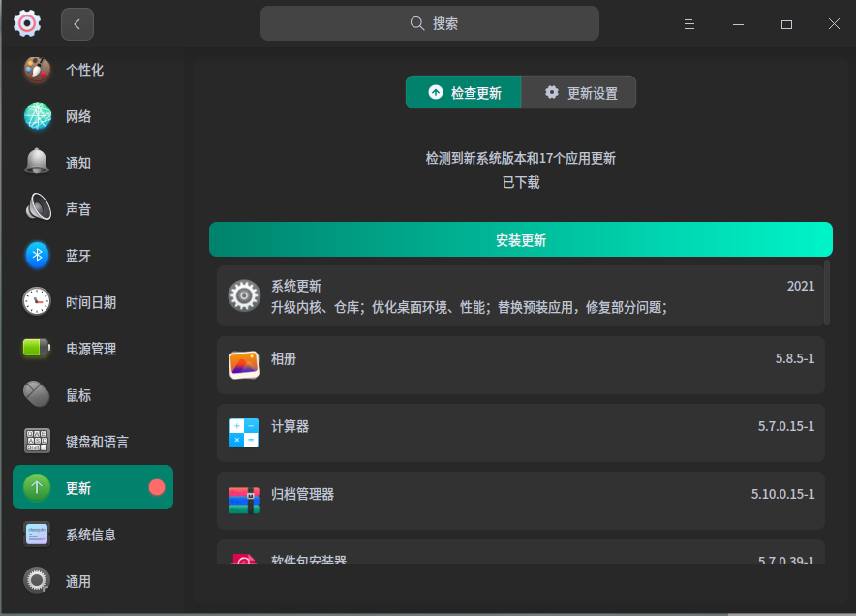Click the 升级内核 update description text
856x616 pixels.
469,307
